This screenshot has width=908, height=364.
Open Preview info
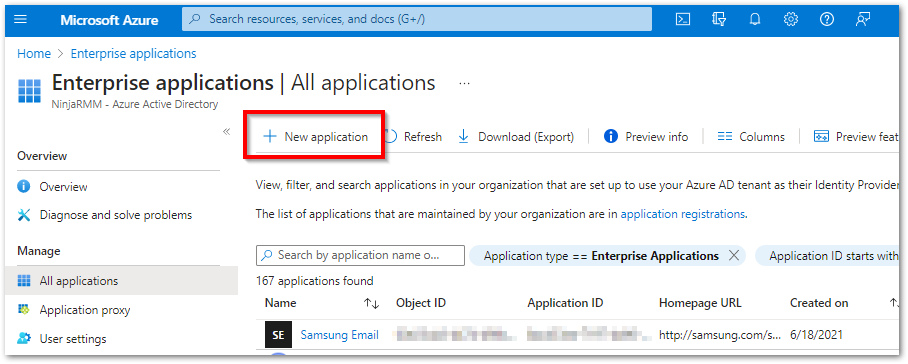646,137
